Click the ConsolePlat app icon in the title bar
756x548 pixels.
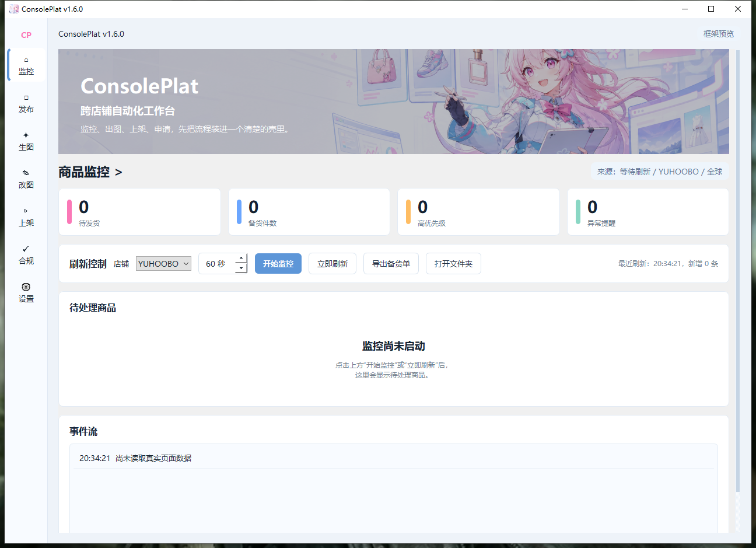[x=14, y=9]
